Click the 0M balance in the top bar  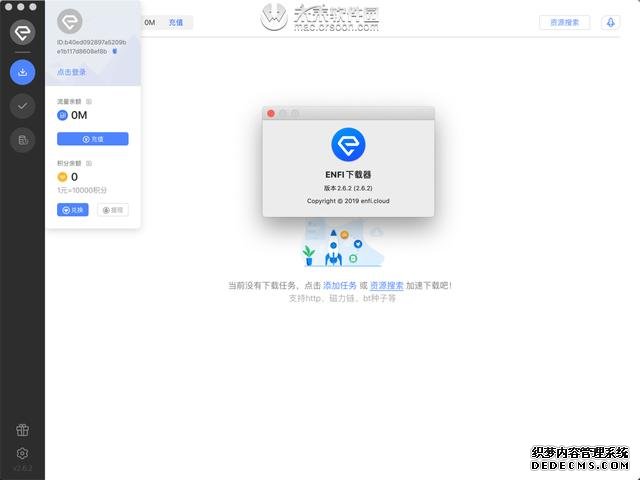(x=149, y=22)
